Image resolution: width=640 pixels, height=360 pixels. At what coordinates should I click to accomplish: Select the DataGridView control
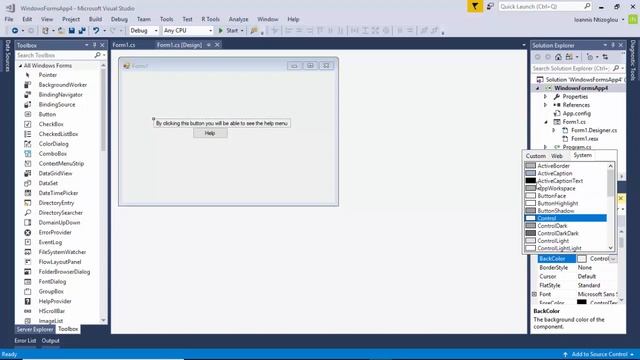click(55, 173)
